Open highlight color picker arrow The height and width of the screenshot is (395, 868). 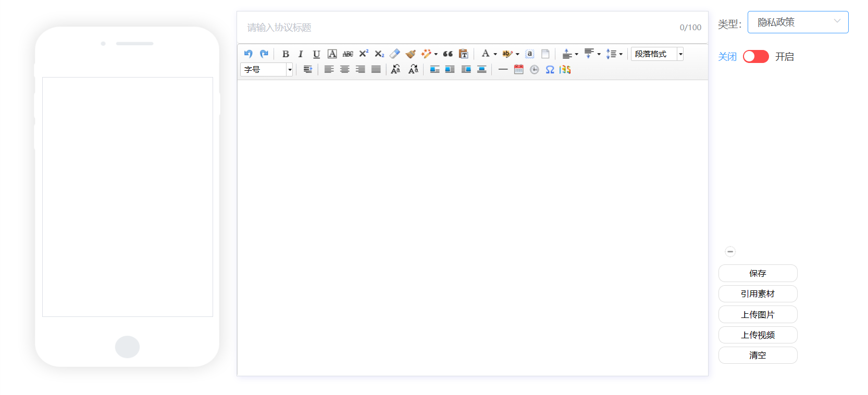tap(517, 54)
